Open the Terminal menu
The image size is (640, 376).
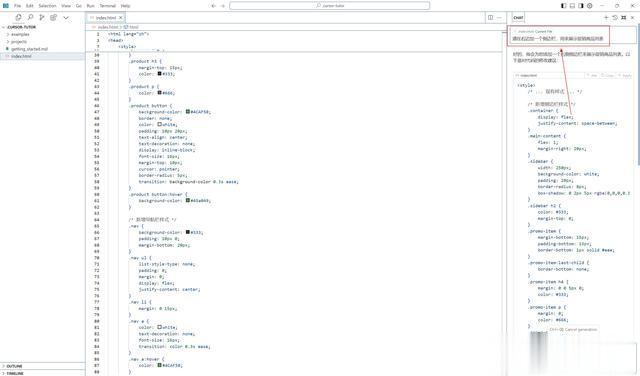pyautogui.click(x=108, y=6)
